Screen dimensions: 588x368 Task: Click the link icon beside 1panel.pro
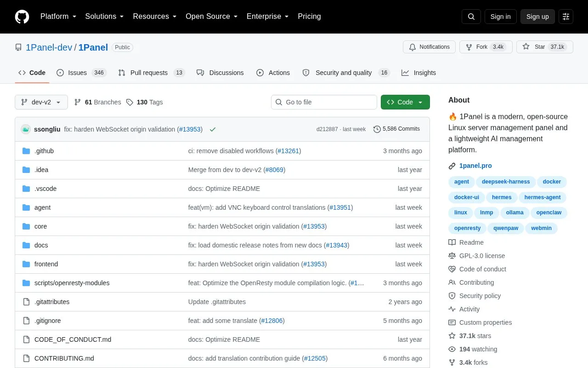(x=452, y=166)
